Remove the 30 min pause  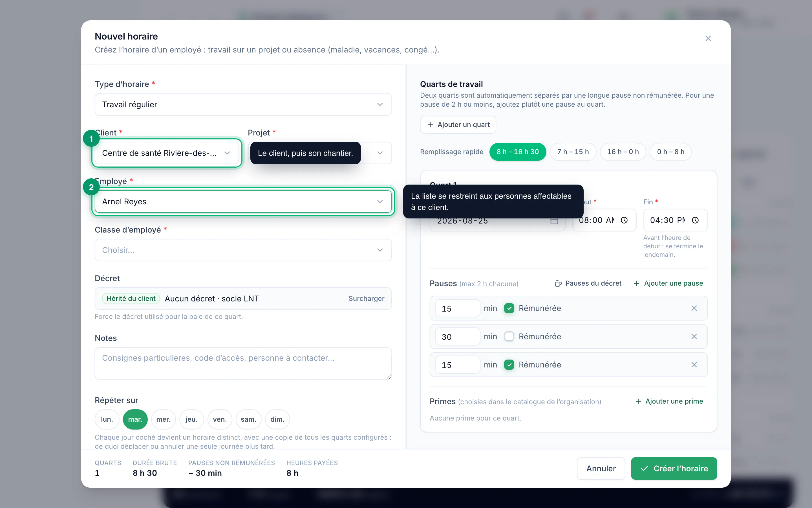click(694, 336)
